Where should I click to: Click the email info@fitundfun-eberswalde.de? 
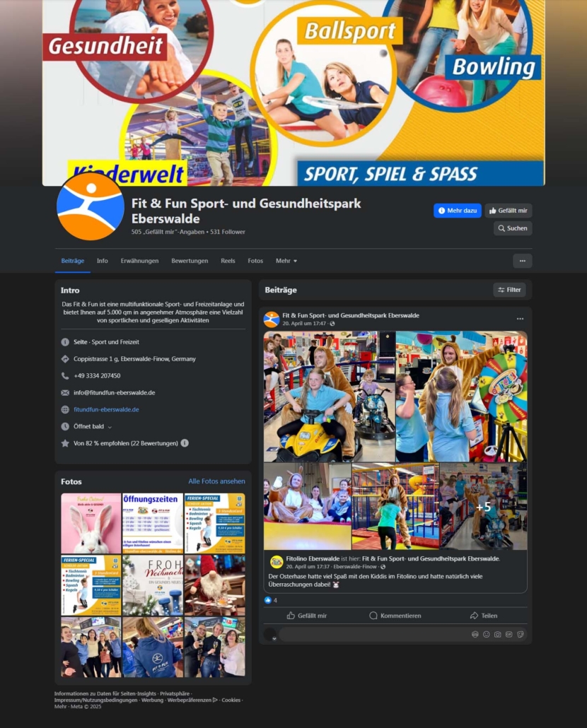(115, 393)
